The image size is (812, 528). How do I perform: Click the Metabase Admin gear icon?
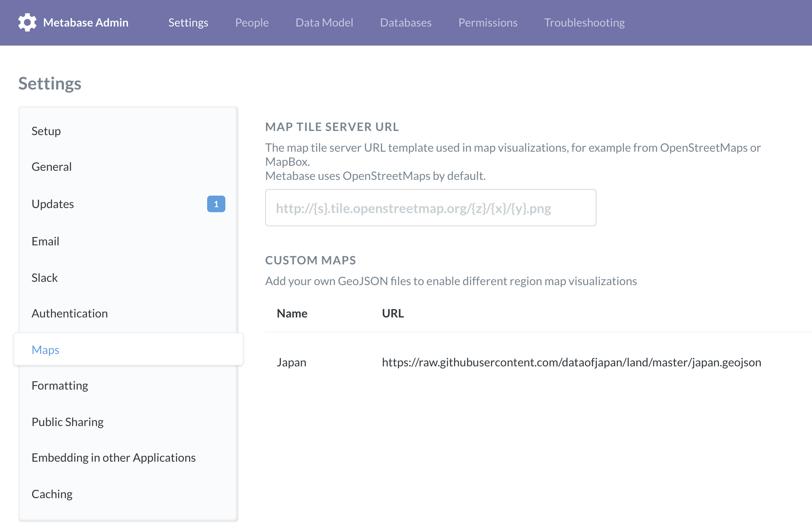[x=27, y=22]
